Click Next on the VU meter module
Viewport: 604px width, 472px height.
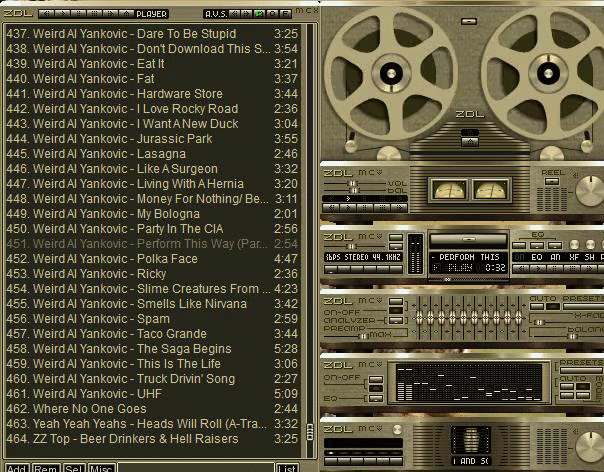[x=399, y=208]
